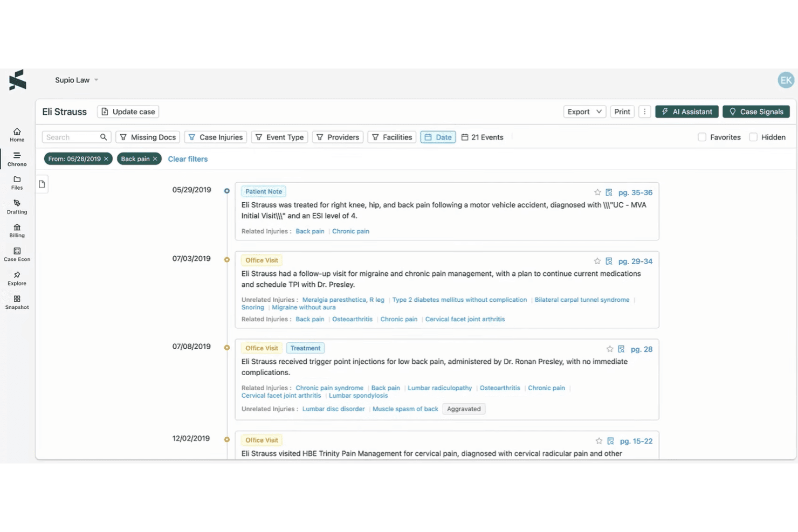Open document preview icon for pg. 28
The image size is (798, 532).
[x=621, y=349]
